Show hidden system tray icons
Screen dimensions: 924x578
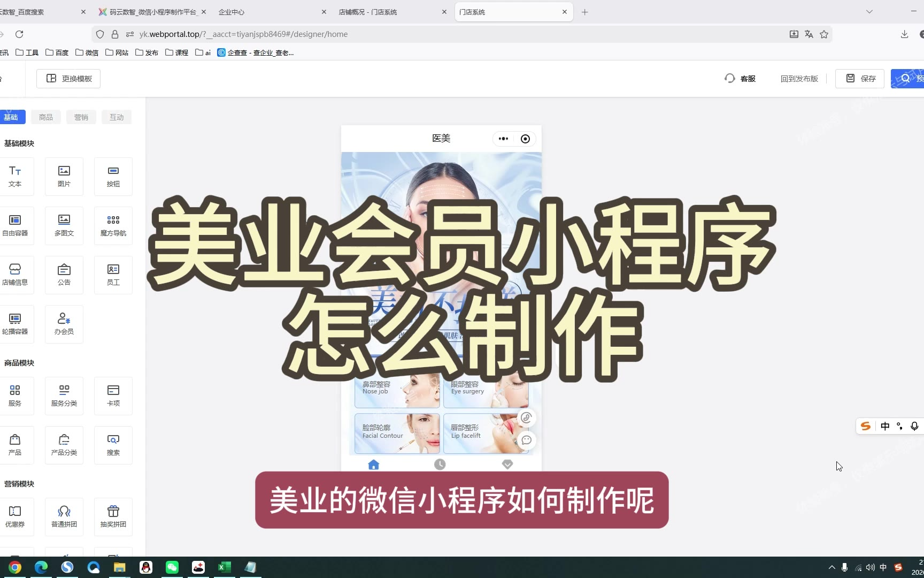pyautogui.click(x=831, y=567)
